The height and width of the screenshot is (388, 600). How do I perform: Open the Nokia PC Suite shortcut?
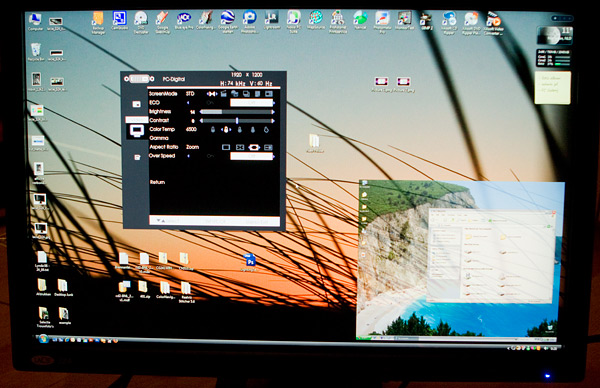point(293,23)
